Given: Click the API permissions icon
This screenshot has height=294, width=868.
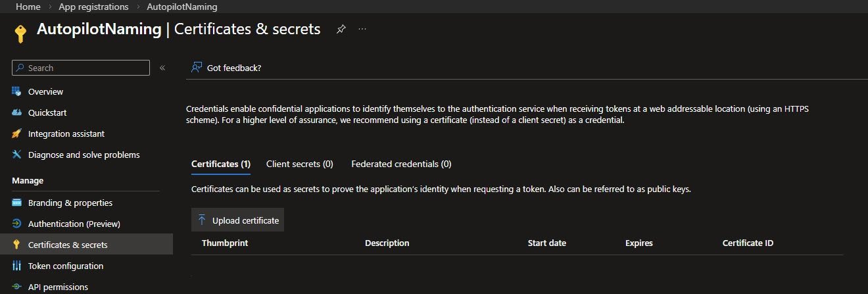Looking at the screenshot, I should [17, 287].
